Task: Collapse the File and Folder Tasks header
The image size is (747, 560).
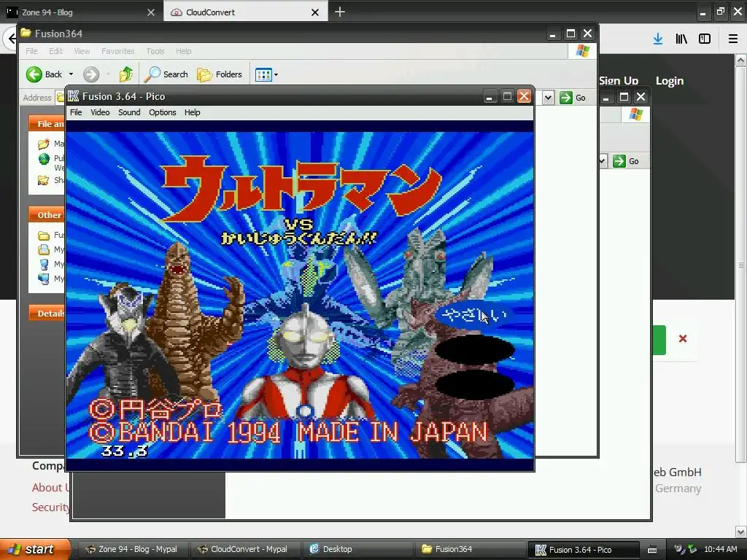Action: [47, 124]
